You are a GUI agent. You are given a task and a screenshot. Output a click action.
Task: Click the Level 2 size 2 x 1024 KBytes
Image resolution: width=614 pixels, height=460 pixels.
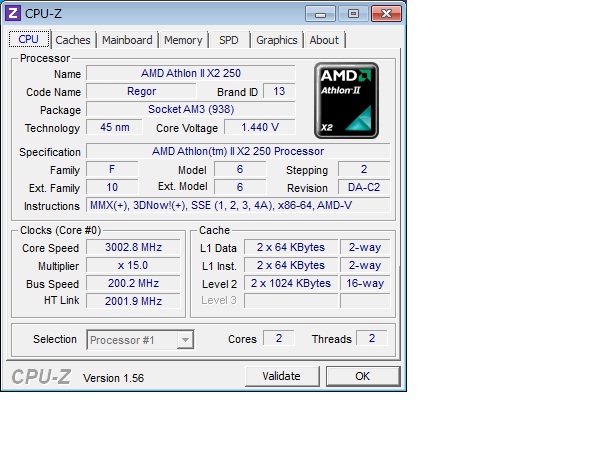pos(291,283)
